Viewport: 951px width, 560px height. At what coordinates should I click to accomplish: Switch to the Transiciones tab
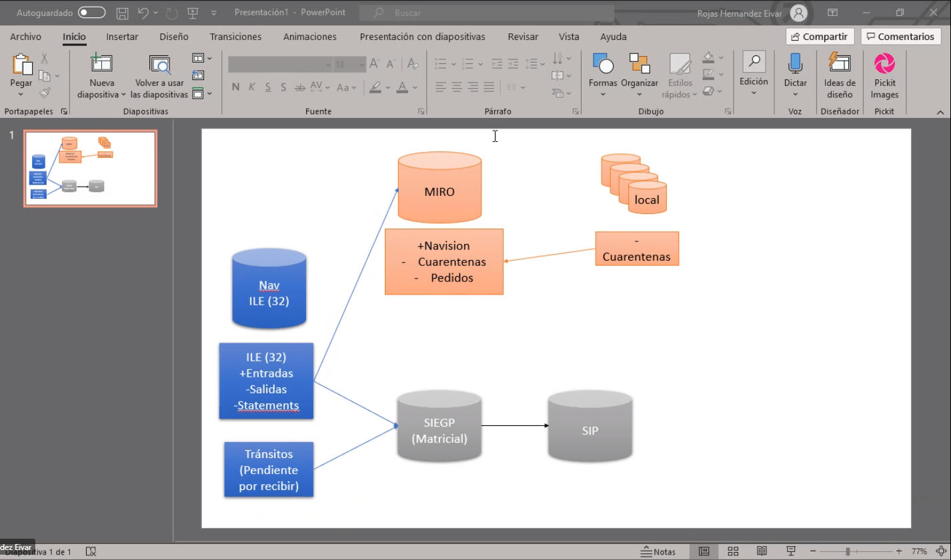[x=235, y=37]
